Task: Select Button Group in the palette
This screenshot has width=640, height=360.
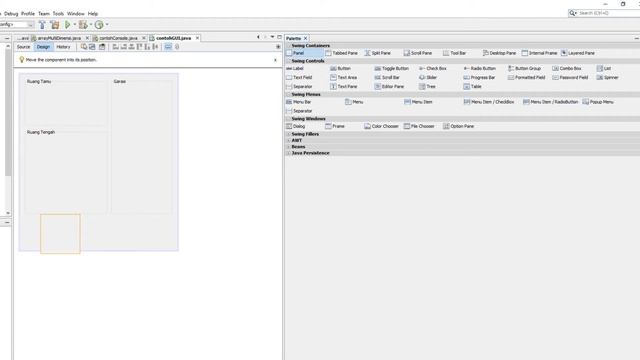Action: click(x=524, y=69)
